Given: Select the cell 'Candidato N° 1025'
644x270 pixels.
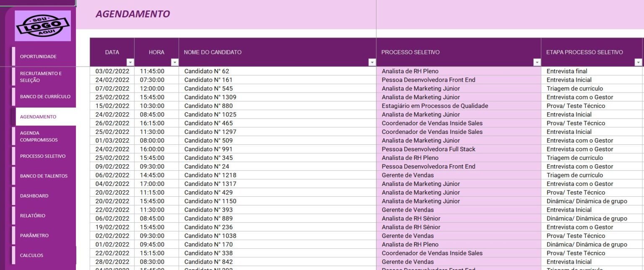Looking at the screenshot, I should pyautogui.click(x=278, y=114).
